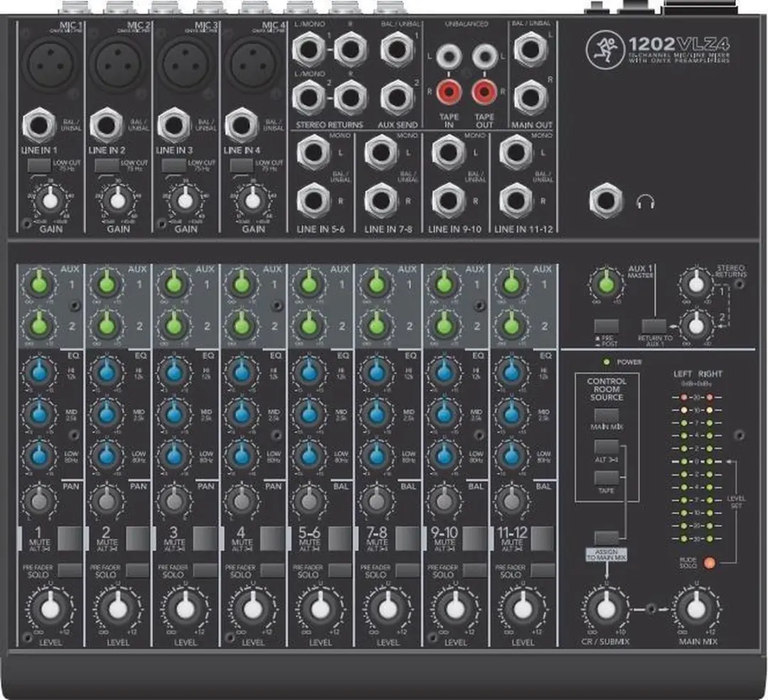768x700 pixels.
Task: Click the POWER indicator LED
Action: 607,362
